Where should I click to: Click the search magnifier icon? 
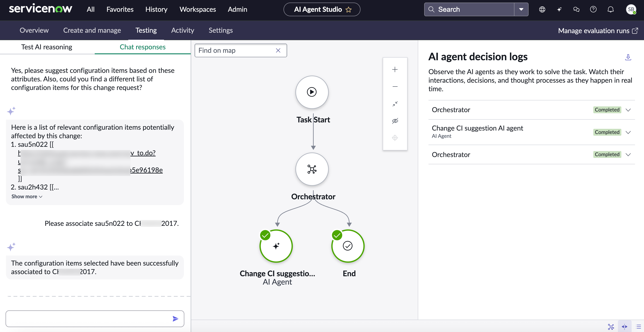point(431,9)
